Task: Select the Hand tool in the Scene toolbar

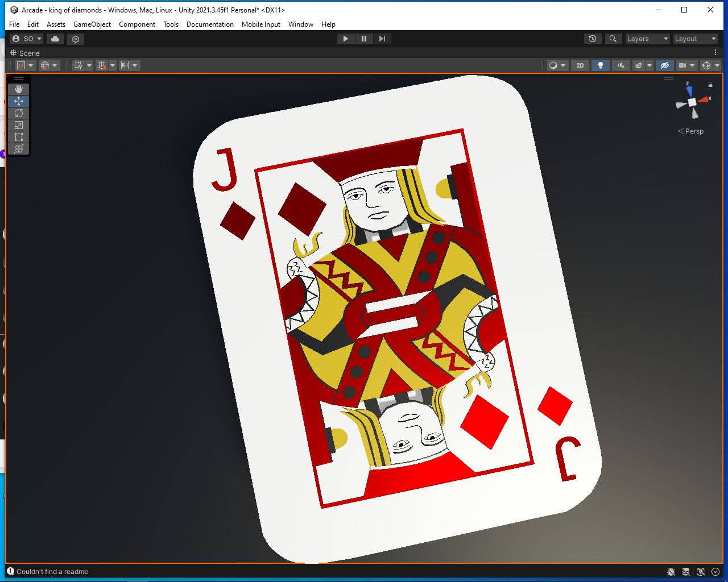Action: coord(18,89)
